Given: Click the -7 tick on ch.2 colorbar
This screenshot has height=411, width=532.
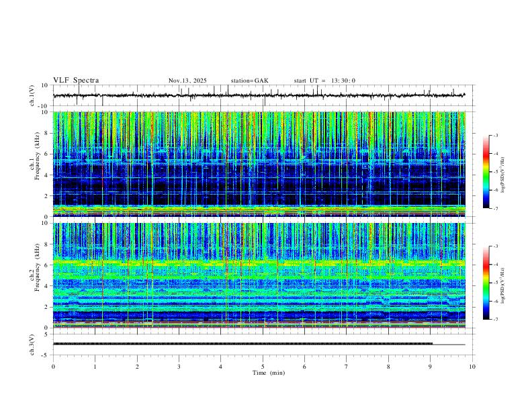Looking at the screenshot, I should point(496,319).
